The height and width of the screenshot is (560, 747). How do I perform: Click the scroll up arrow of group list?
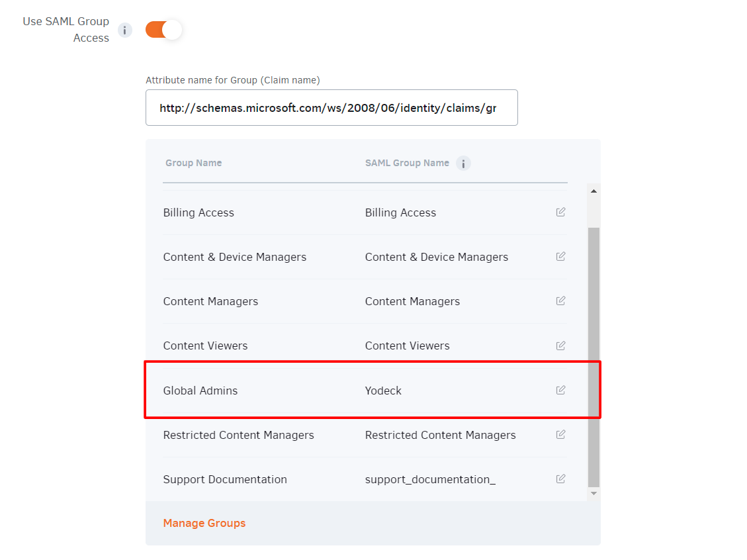tap(593, 191)
